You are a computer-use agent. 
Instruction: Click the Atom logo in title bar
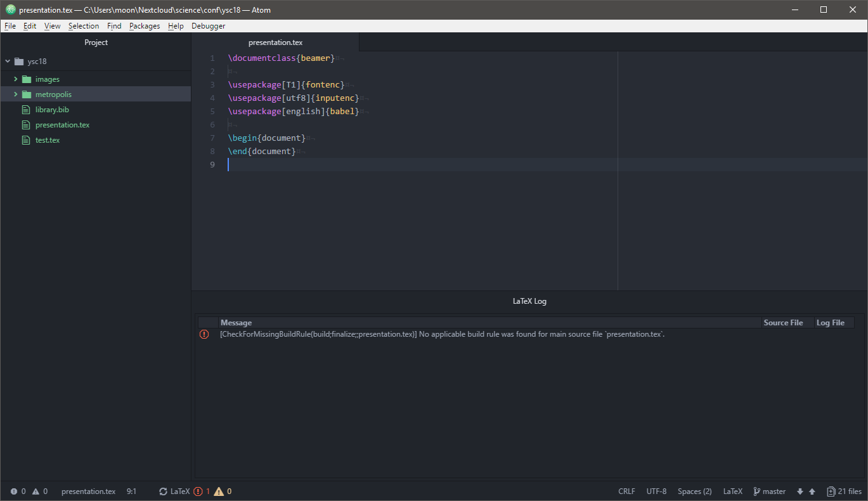tap(10, 10)
